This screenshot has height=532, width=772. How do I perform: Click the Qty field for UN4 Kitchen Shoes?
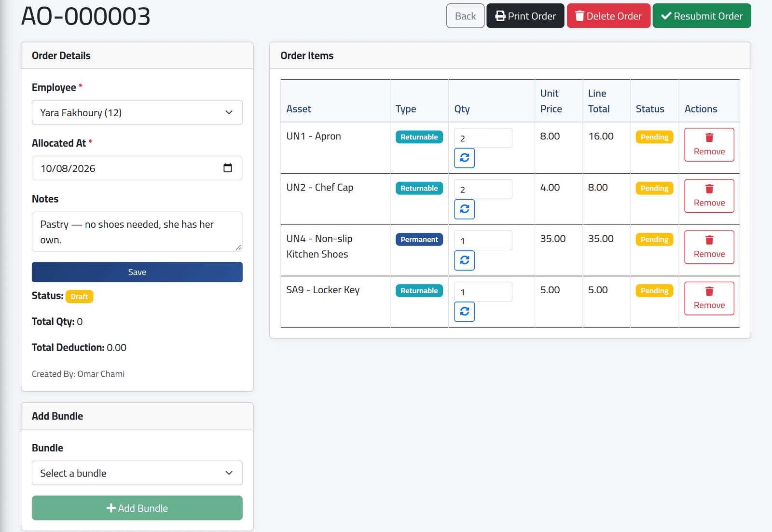tap(483, 240)
